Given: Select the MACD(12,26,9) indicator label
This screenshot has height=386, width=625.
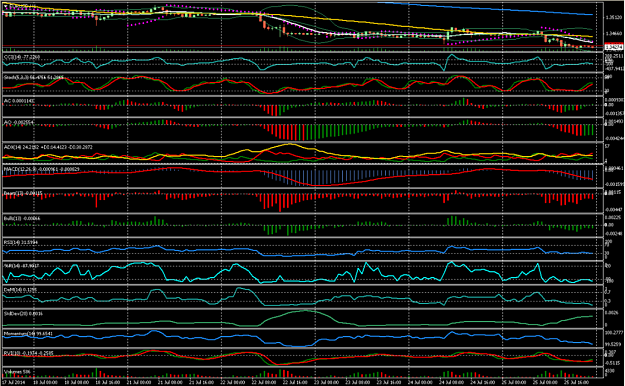Looking at the screenshot, I should (41, 169).
